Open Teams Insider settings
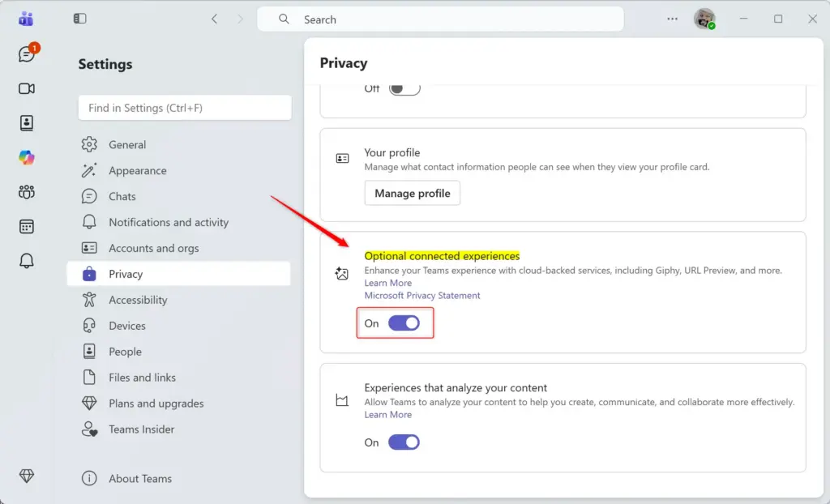Image resolution: width=830 pixels, height=504 pixels. pyautogui.click(x=179, y=429)
